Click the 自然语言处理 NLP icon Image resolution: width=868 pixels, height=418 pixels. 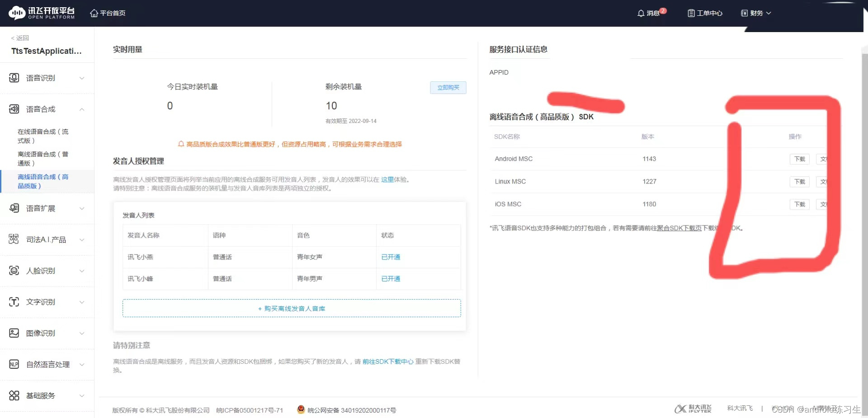[x=14, y=364]
